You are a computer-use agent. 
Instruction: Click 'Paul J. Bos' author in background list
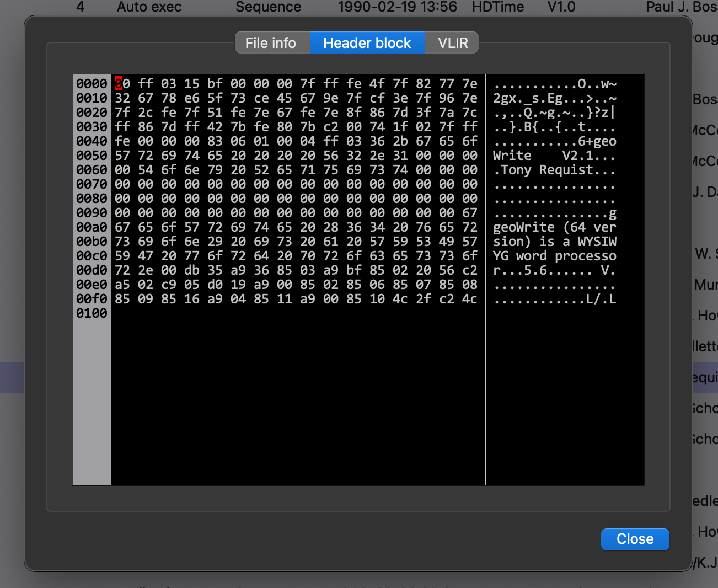click(682, 7)
